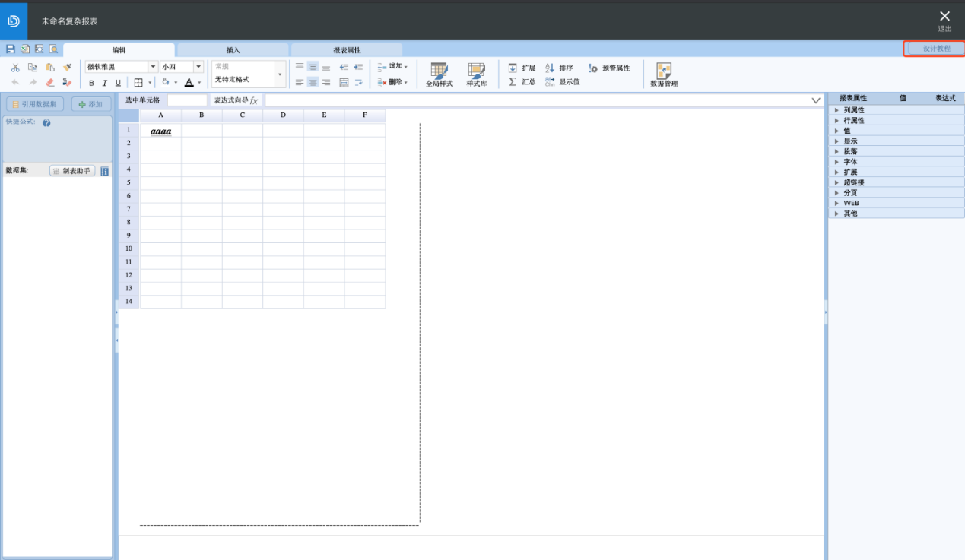The image size is (965, 560).
Task: Open the 样式库 style library
Action: click(477, 74)
